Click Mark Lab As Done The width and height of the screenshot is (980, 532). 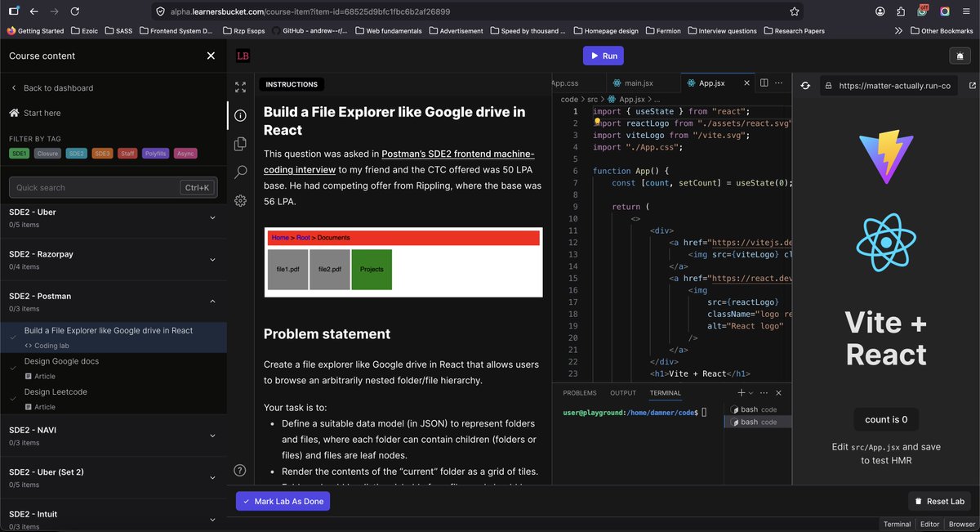click(283, 501)
